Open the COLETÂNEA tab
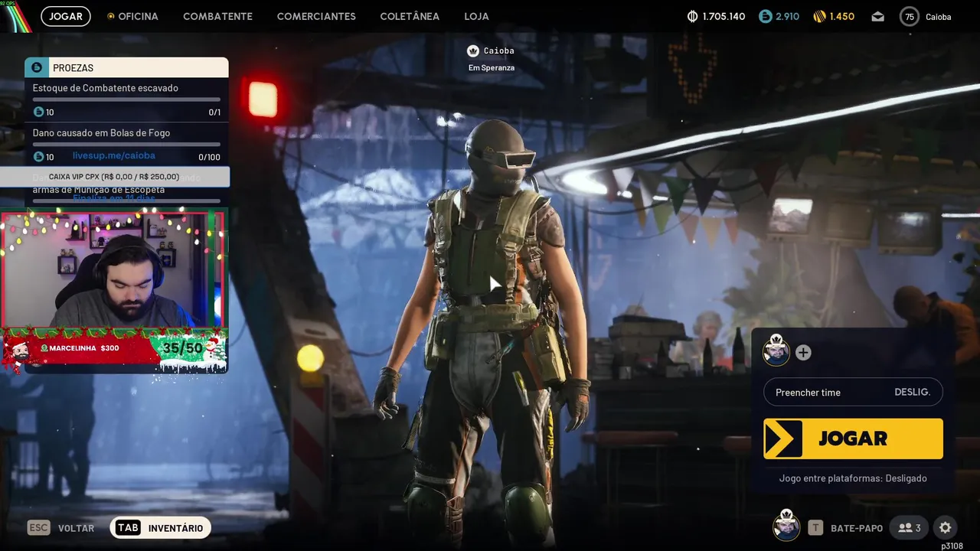Image resolution: width=980 pixels, height=551 pixels. coord(410,16)
